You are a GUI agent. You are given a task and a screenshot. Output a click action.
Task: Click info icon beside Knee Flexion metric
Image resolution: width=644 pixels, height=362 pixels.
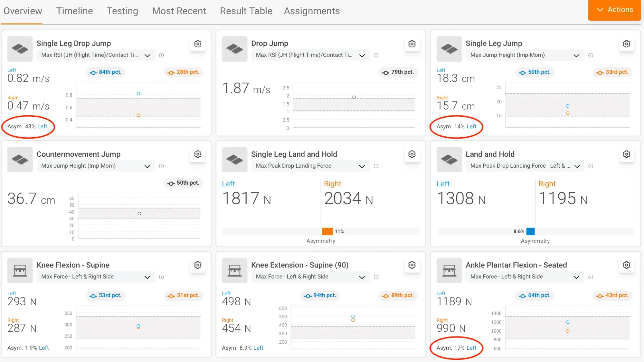tap(162, 277)
